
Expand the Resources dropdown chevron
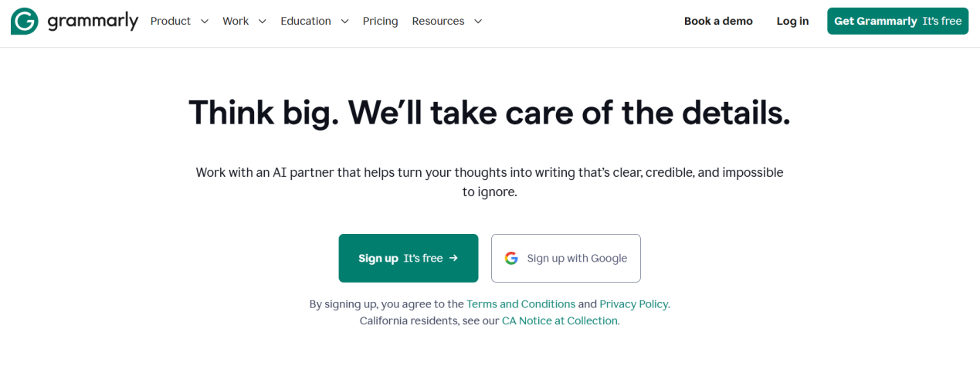pyautogui.click(x=477, y=22)
